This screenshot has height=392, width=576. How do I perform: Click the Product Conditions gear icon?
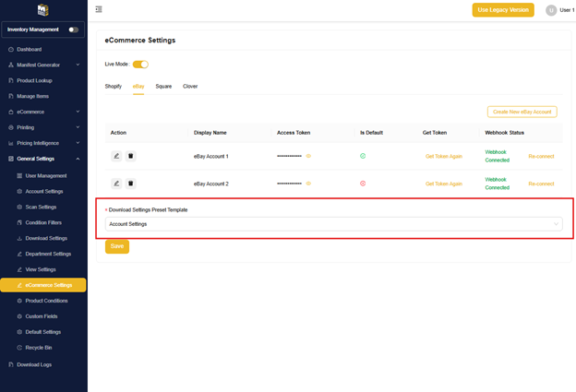point(19,301)
